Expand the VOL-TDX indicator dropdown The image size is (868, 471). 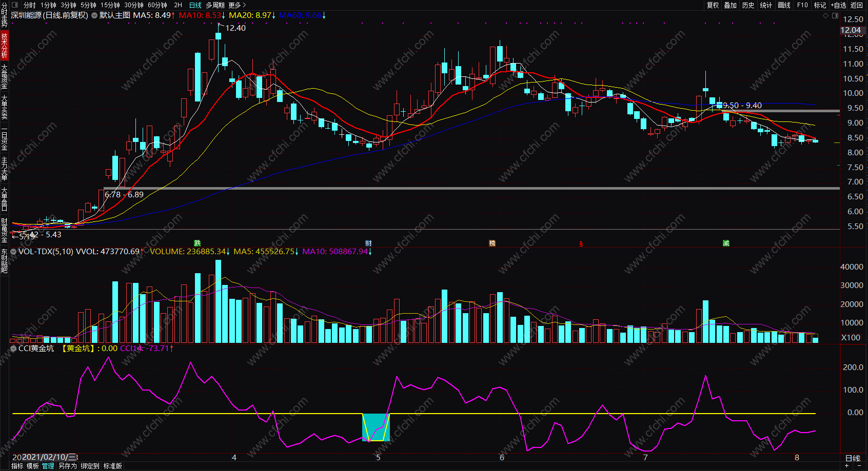pyautogui.click(x=13, y=252)
